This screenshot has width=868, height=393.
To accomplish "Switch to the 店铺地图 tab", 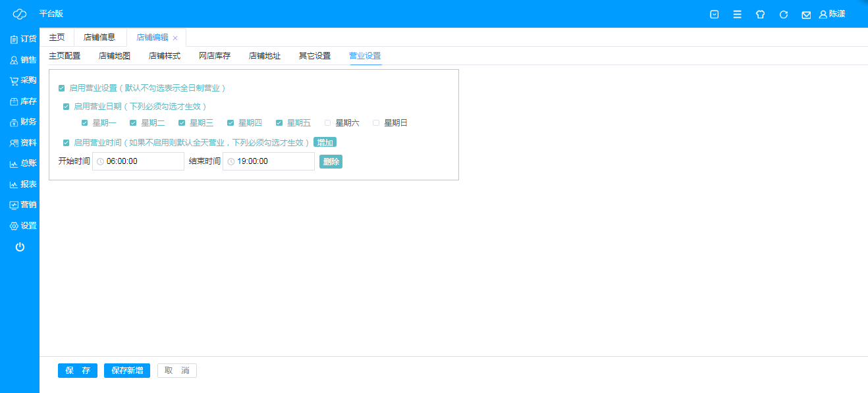I will (115, 56).
